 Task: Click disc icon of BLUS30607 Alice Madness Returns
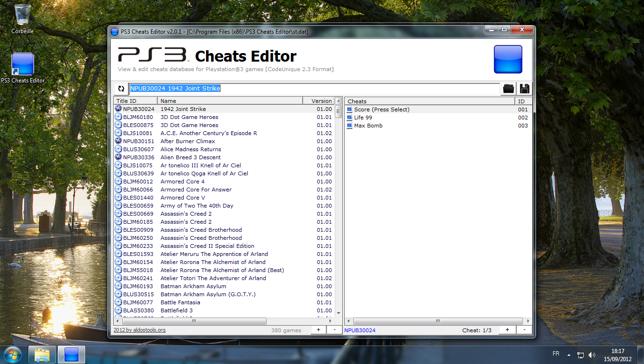click(118, 149)
